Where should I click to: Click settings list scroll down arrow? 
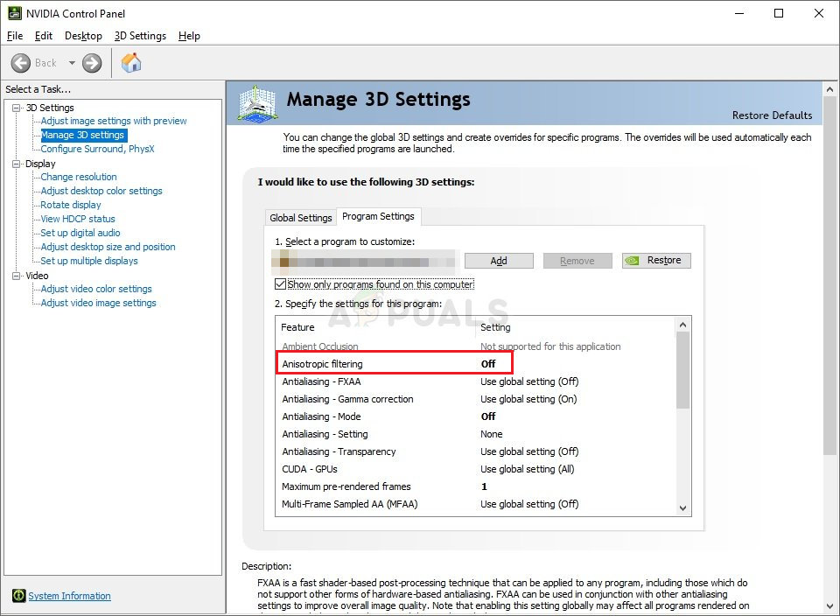click(x=682, y=507)
